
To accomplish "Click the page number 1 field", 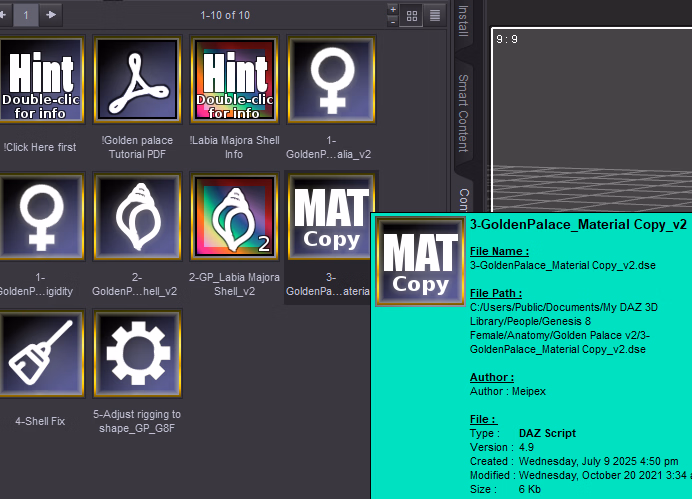I will [25, 14].
